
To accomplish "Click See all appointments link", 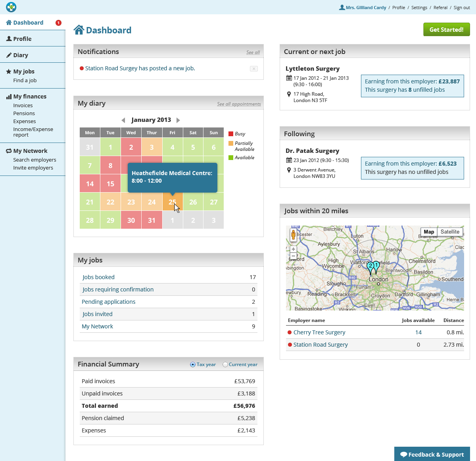I will (x=239, y=104).
